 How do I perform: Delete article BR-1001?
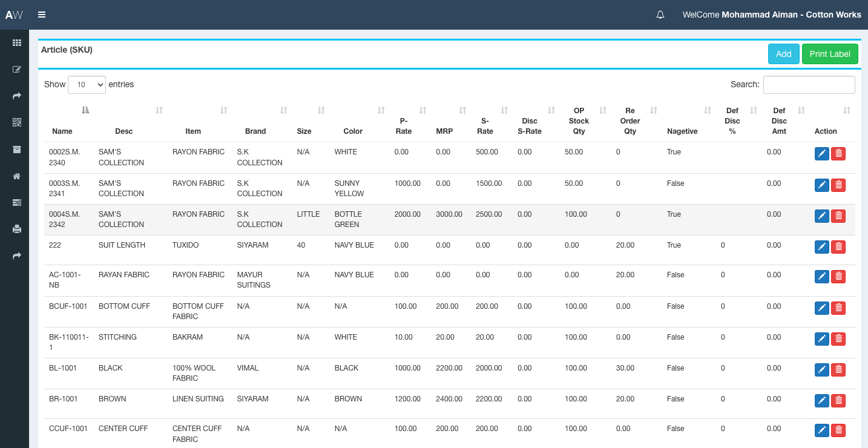coord(838,401)
